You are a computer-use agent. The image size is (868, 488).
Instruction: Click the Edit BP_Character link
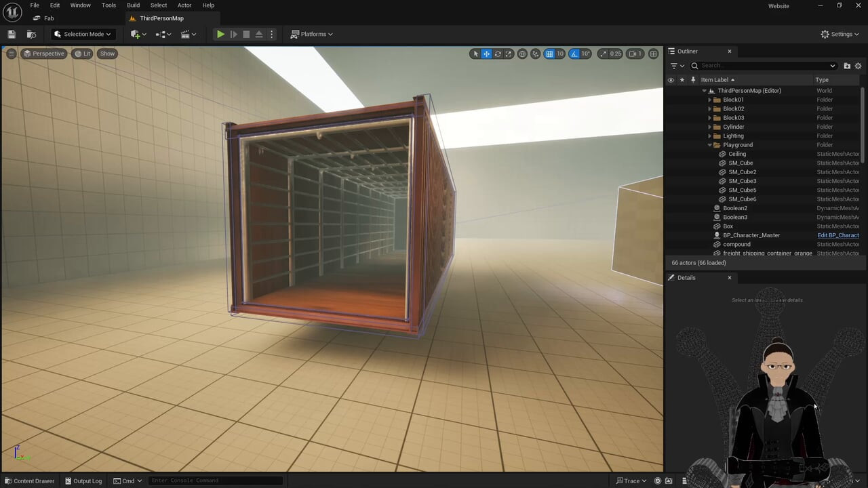(838, 235)
